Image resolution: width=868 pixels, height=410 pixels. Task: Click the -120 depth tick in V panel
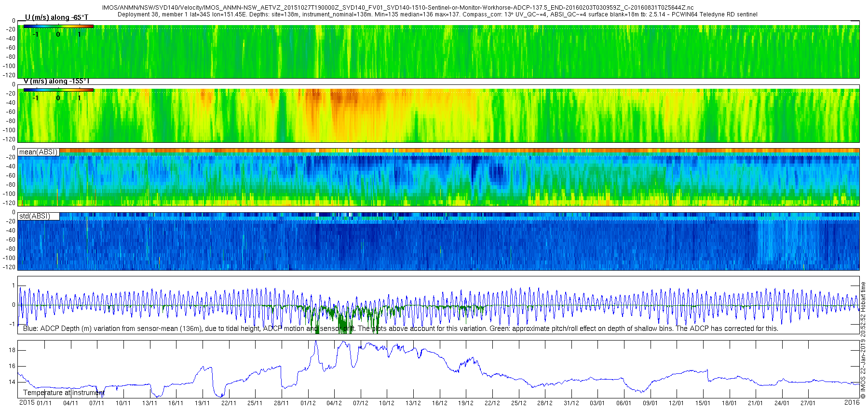9,139
